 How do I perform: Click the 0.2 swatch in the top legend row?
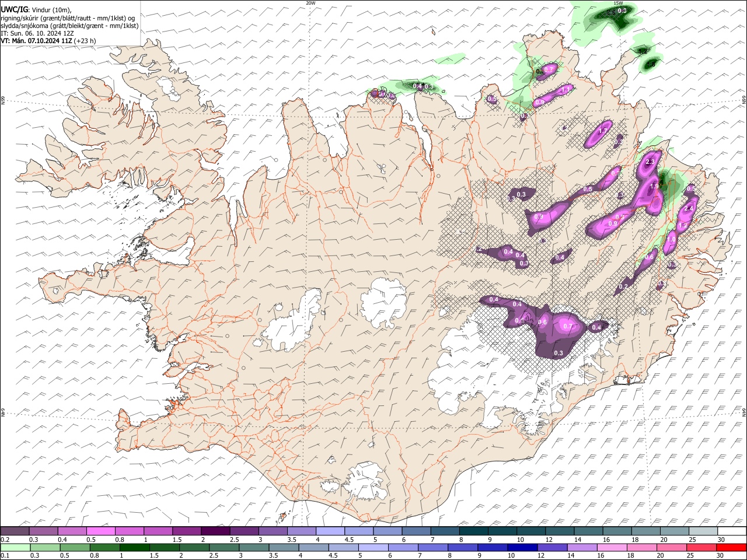coord(15,531)
